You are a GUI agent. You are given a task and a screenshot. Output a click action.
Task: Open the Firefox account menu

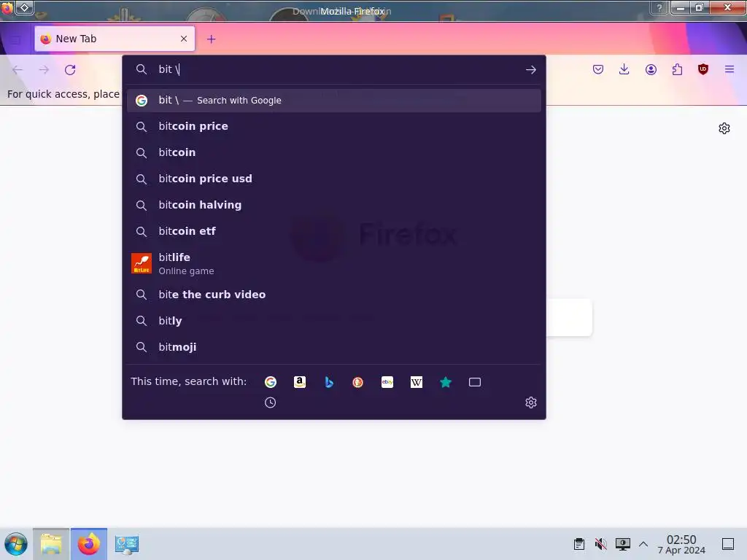tap(651, 69)
